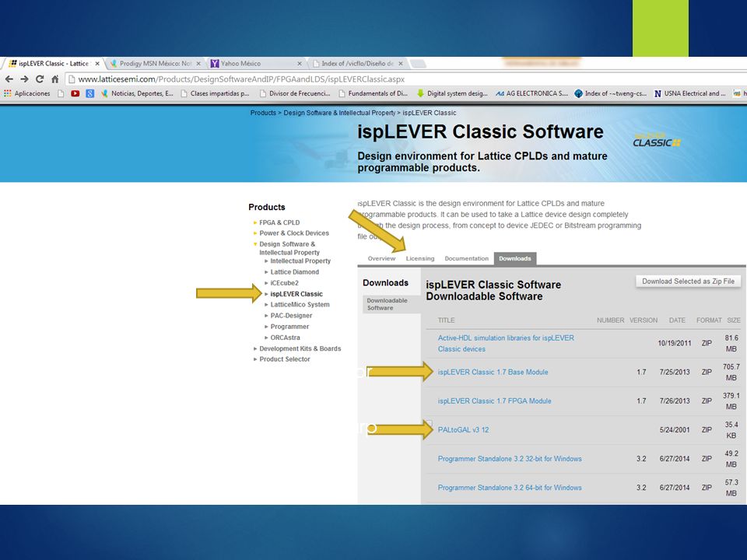This screenshot has width=747, height=560.
Task: Sort downloads by the DATE column header
Action: point(677,320)
